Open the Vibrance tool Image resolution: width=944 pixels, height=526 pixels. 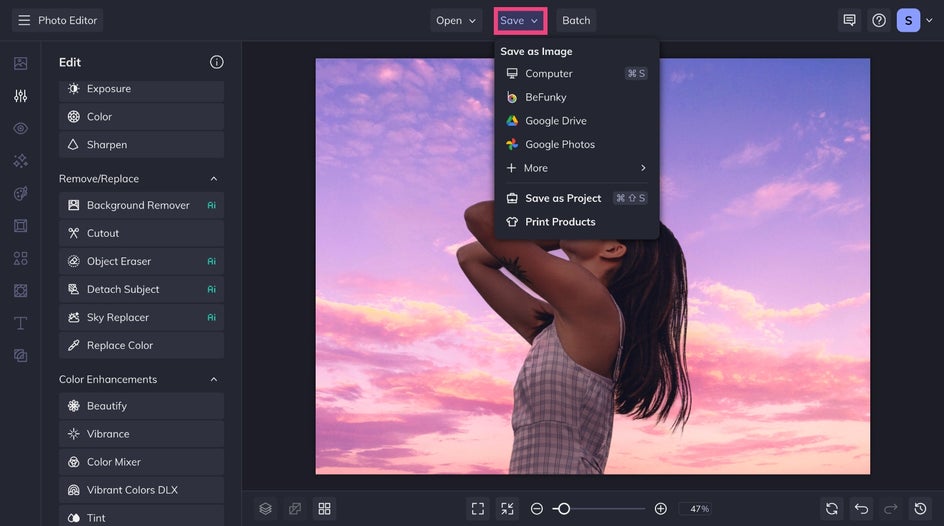[141, 434]
